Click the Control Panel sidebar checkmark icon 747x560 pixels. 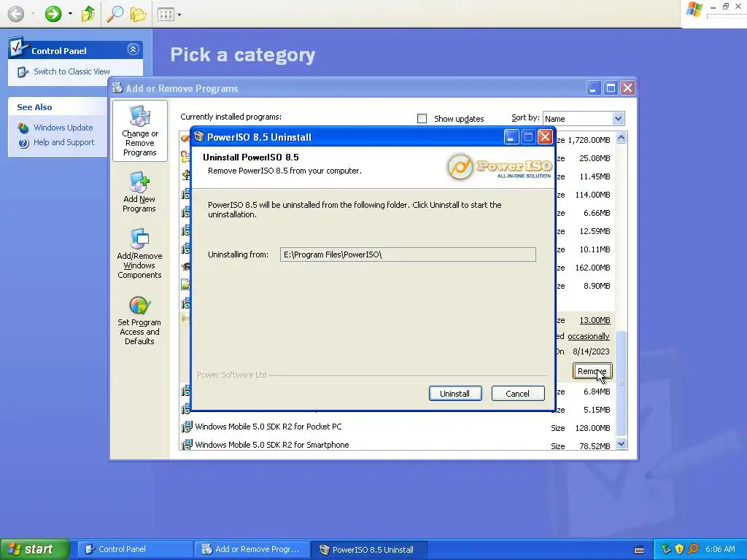pyautogui.click(x=18, y=46)
